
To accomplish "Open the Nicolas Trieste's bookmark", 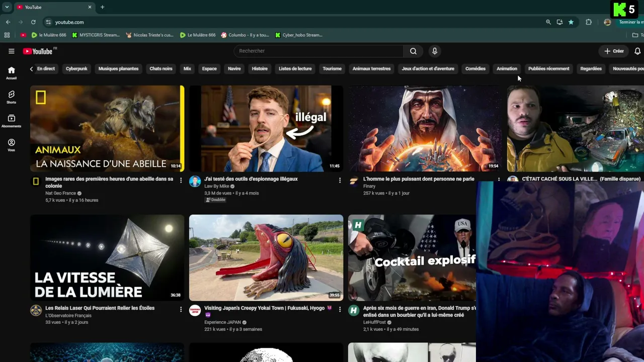I will tap(149, 35).
